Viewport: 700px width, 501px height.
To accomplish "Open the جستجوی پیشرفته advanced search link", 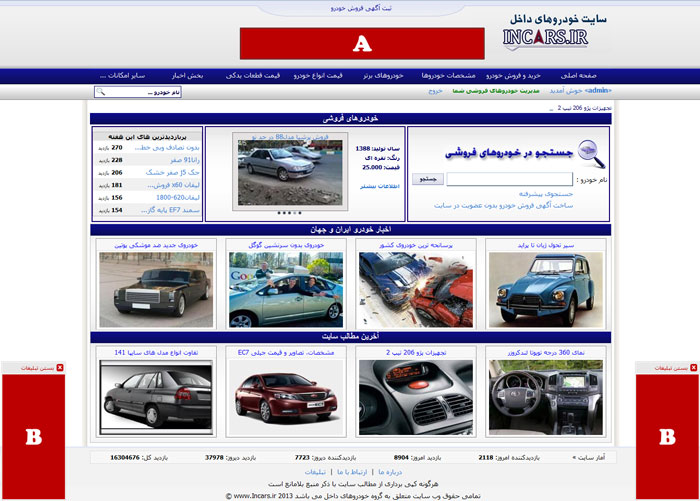I will (x=546, y=194).
